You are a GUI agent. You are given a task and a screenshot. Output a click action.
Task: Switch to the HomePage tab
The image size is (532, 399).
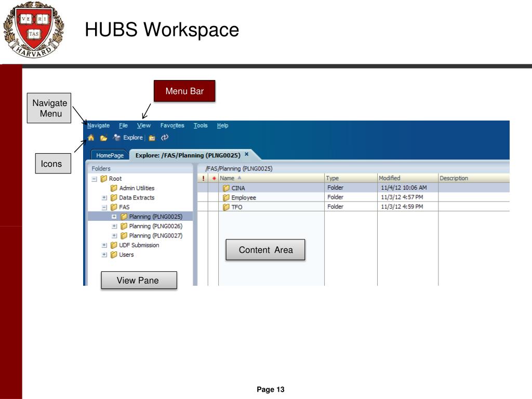pos(110,155)
